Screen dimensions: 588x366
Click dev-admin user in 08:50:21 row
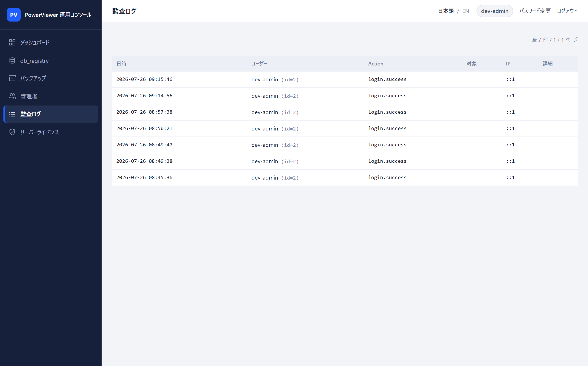(x=265, y=129)
